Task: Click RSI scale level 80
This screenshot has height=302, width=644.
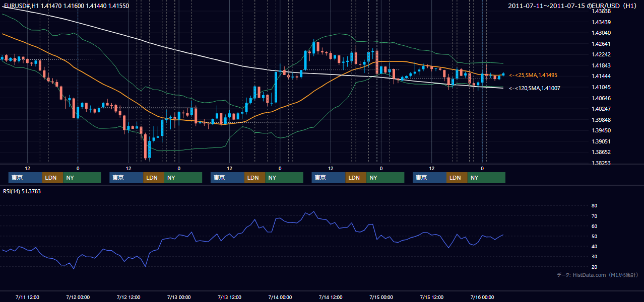Action: click(x=594, y=206)
